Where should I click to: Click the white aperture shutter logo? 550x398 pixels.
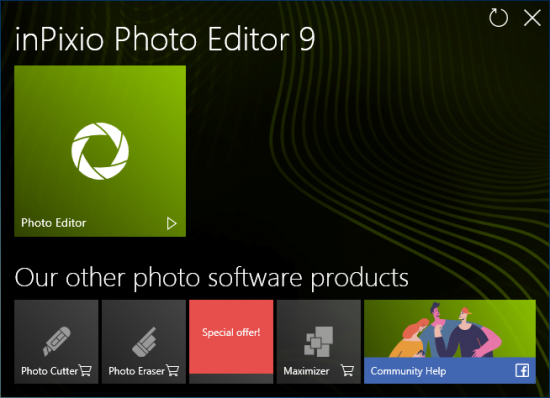(100, 151)
